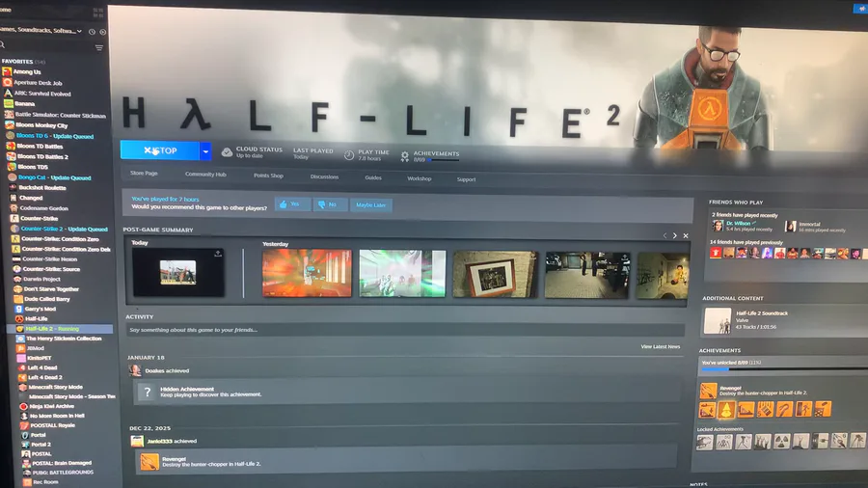Click the first locked achievement icon
The image size is (868, 488).
(705, 442)
